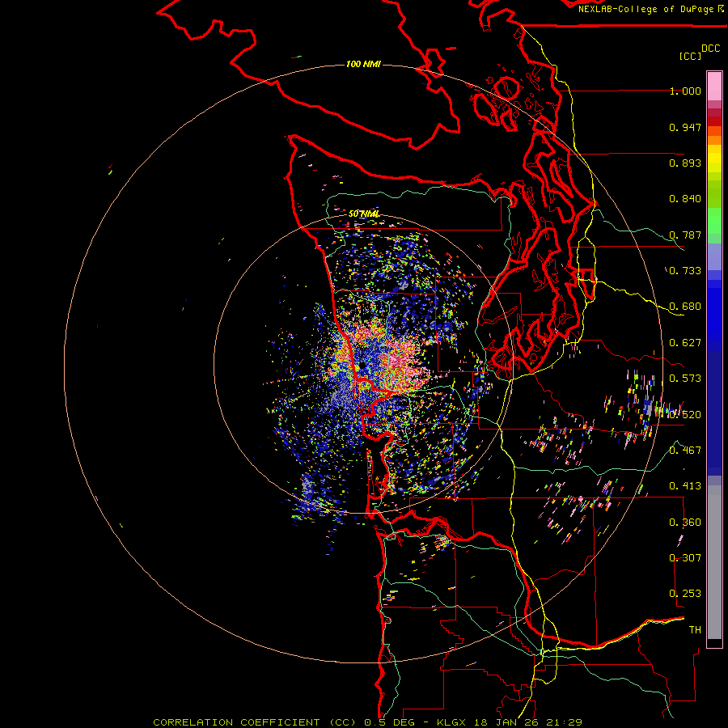The image size is (728, 728).
Task: Click the 0.413 scale value
Action: (685, 486)
